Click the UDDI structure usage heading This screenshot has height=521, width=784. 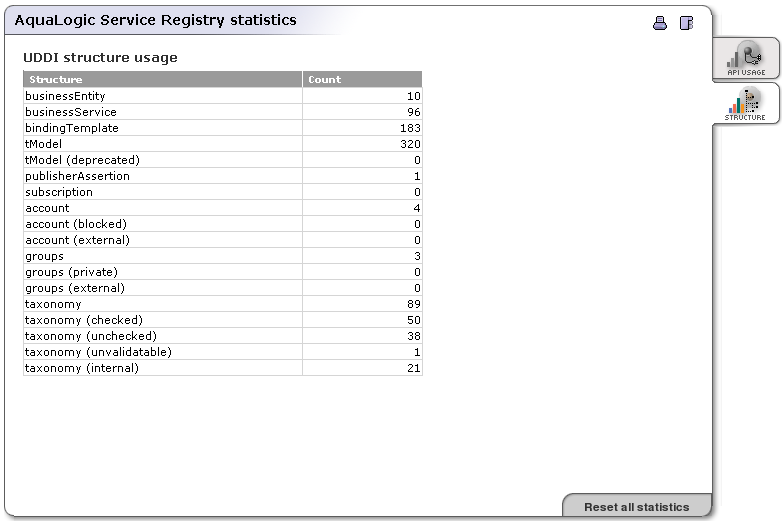click(100, 58)
